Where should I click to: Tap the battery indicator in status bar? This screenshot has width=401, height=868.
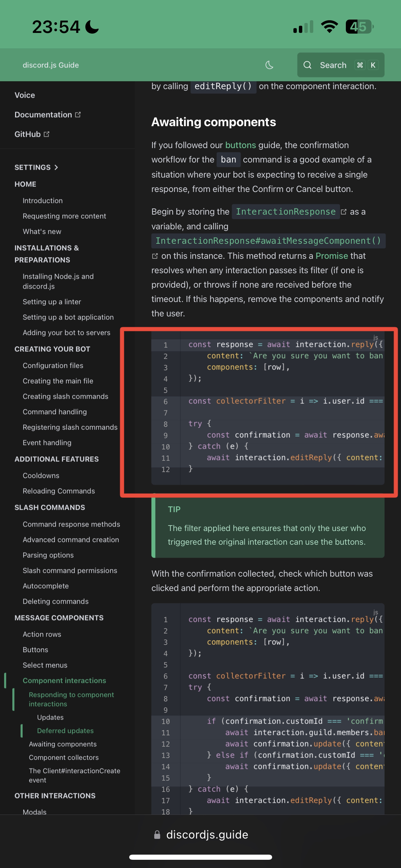pyautogui.click(x=360, y=26)
